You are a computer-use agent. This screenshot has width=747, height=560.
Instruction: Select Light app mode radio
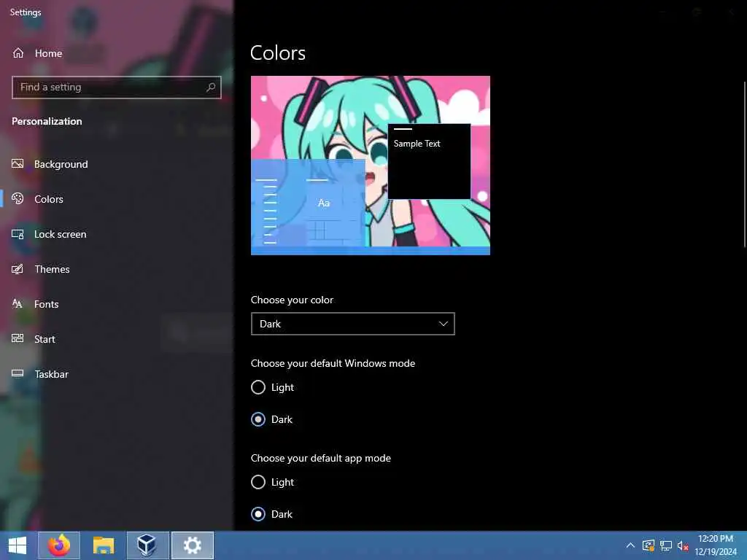258,482
